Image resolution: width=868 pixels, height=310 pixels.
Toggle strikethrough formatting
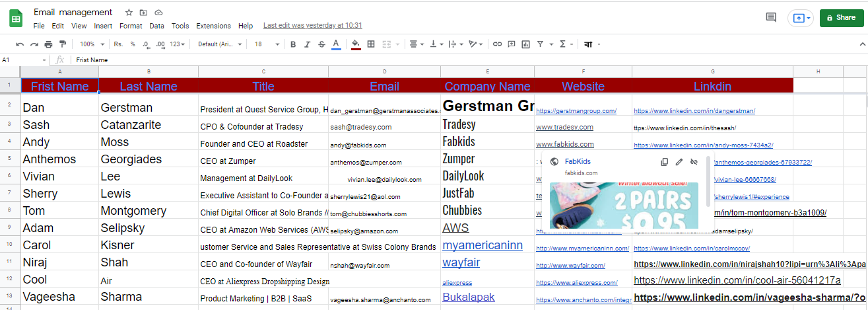click(321, 44)
